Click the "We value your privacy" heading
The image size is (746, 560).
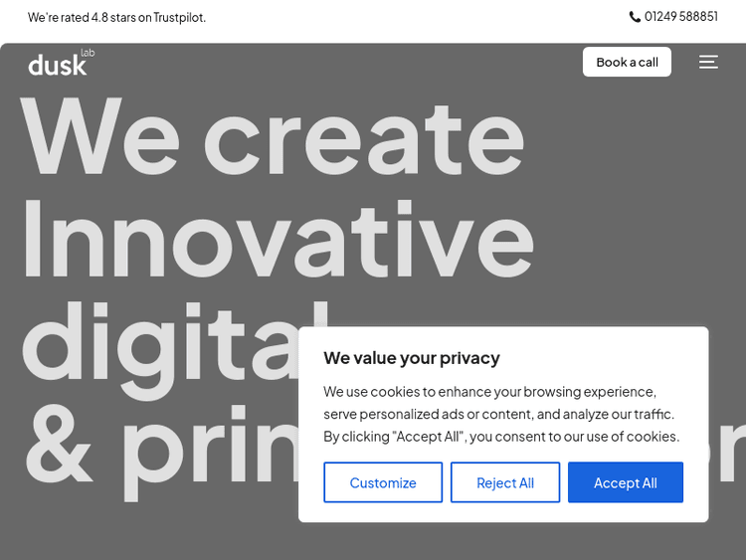coord(412,358)
